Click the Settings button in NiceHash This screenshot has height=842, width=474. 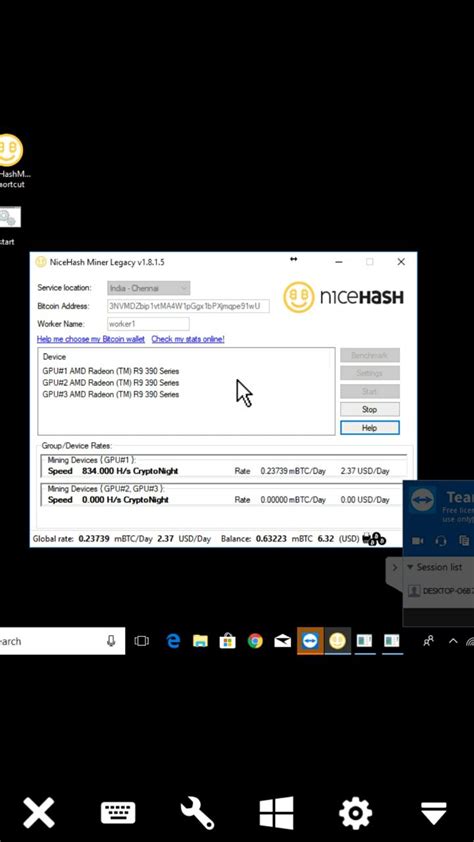tap(370, 373)
